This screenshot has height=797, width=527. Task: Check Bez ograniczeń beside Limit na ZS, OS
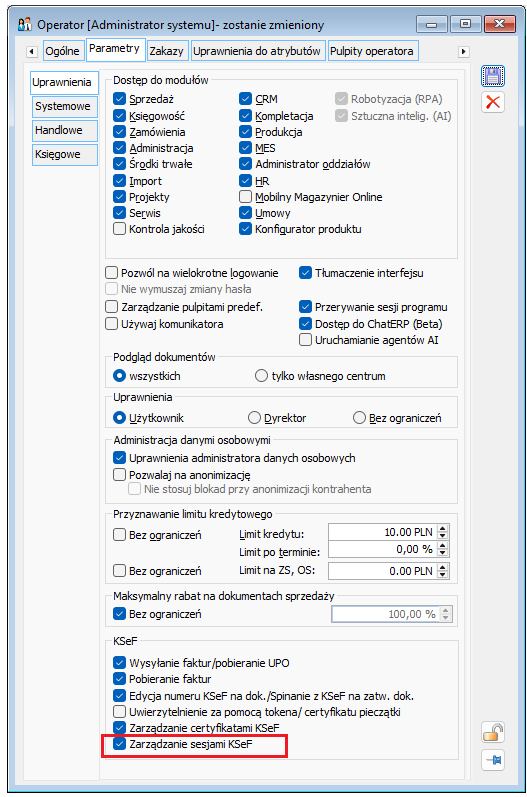[x=119, y=571]
